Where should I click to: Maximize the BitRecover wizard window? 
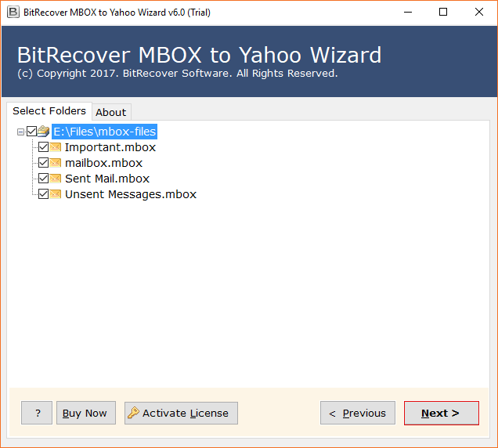click(443, 13)
